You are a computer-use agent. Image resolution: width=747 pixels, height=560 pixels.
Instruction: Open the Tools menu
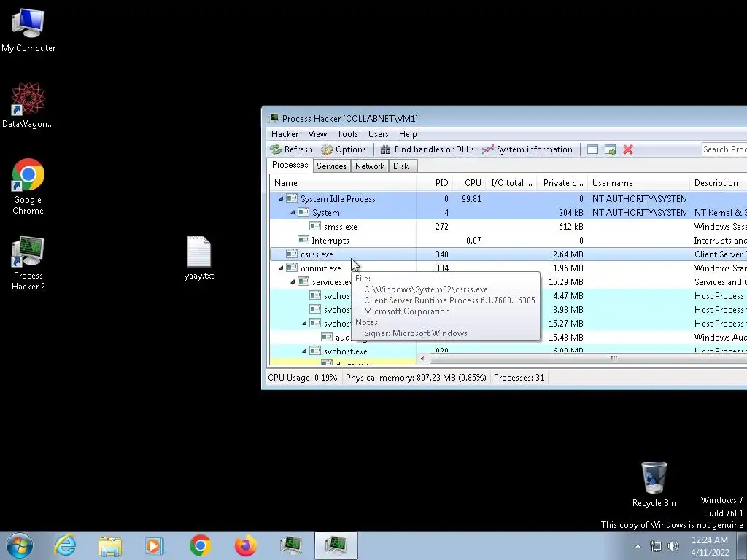click(x=347, y=134)
